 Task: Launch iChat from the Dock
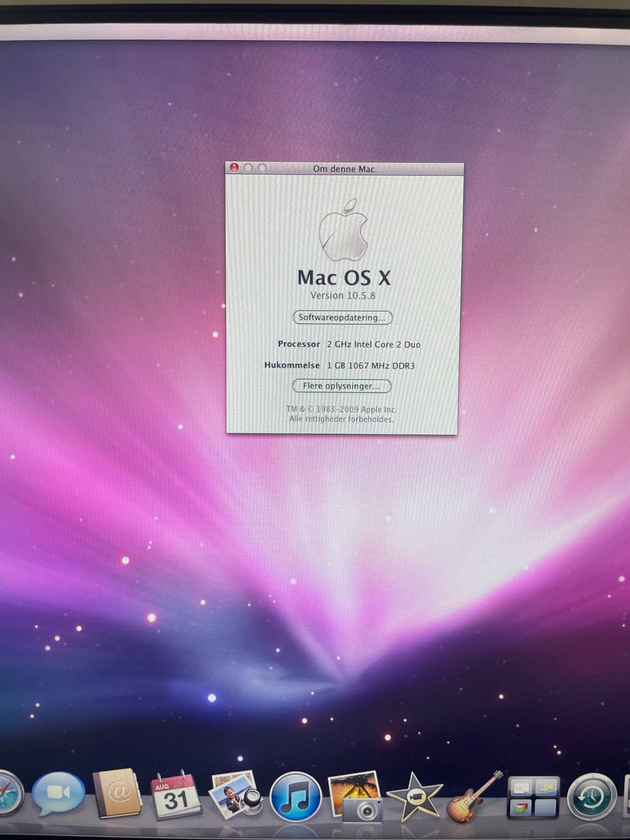coord(58,793)
